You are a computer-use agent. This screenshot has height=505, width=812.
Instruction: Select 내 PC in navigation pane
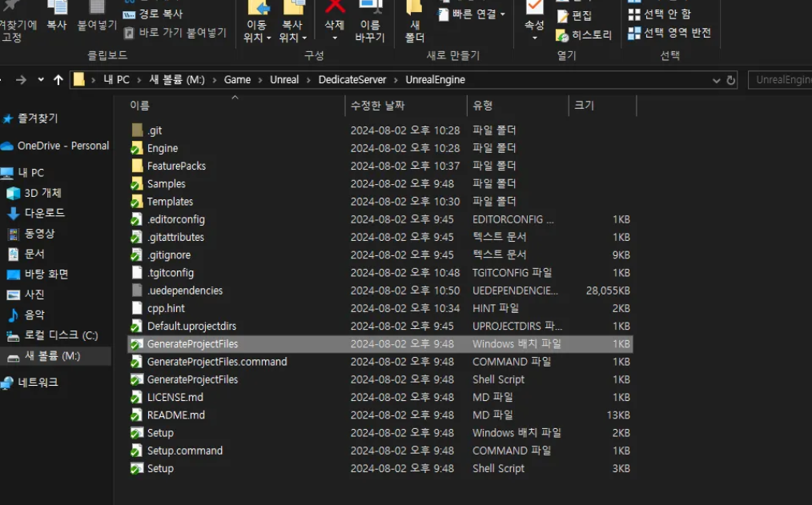[22, 173]
